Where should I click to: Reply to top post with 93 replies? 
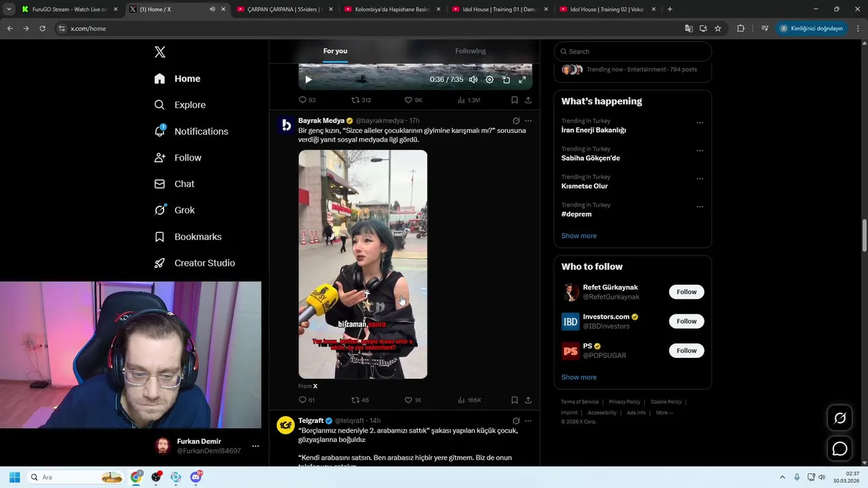pos(307,100)
